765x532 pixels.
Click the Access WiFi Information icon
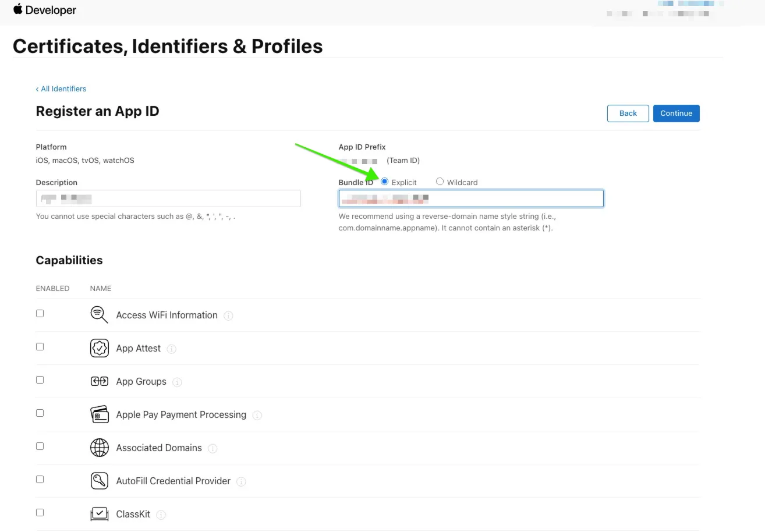tap(100, 315)
